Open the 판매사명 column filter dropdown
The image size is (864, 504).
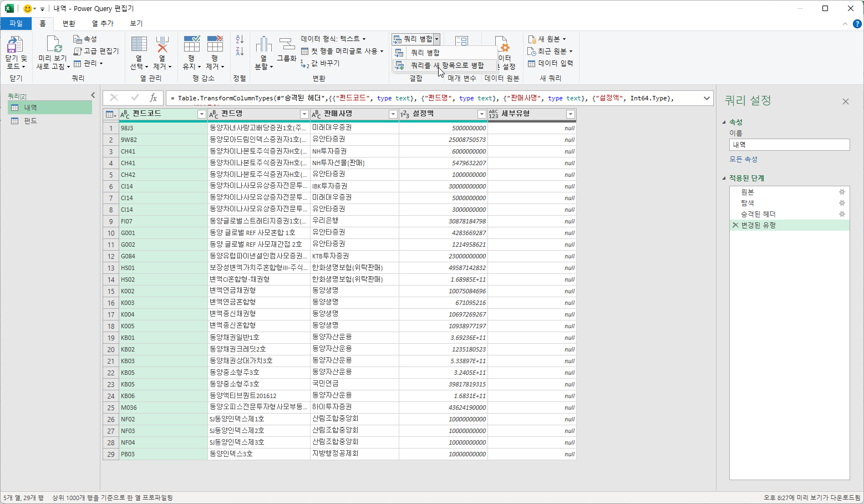click(393, 114)
